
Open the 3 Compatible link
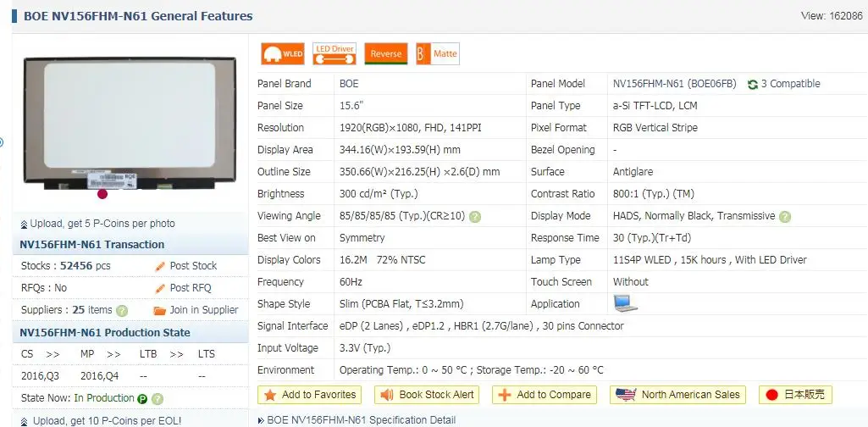[x=790, y=84]
